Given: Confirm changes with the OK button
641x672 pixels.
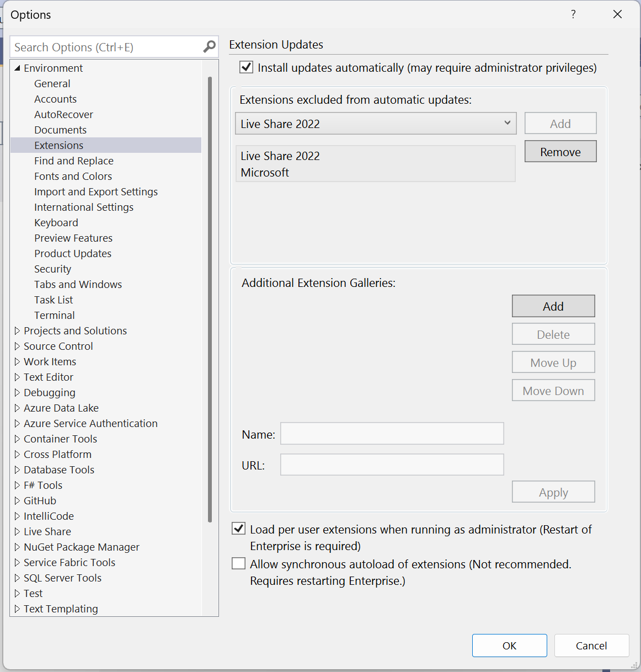Looking at the screenshot, I should [509, 646].
